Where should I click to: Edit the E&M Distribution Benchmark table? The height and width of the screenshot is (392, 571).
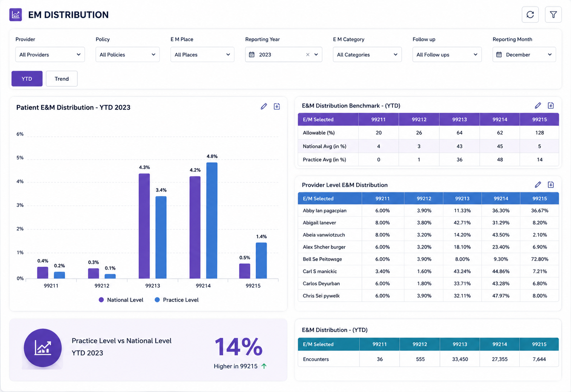point(538,106)
